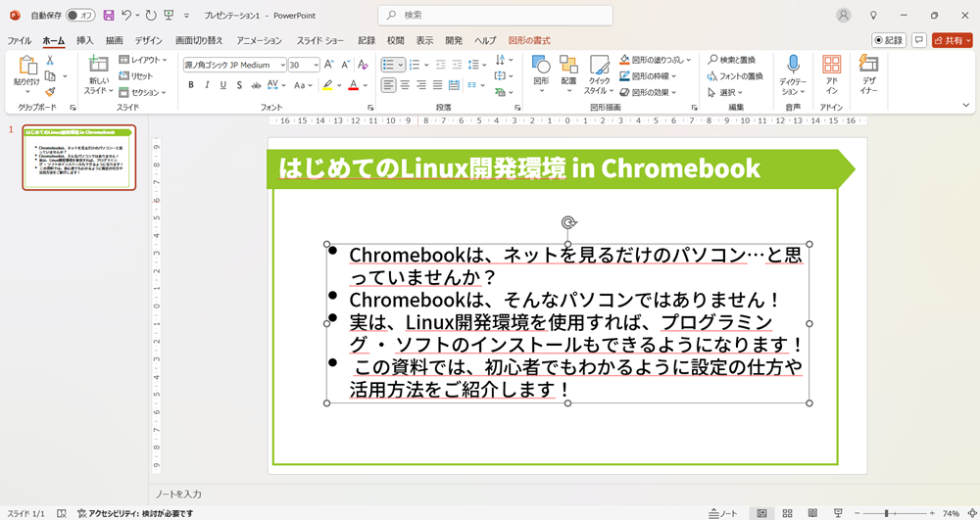Toggle AutoSave off switch
980x520 pixels.
(x=80, y=15)
